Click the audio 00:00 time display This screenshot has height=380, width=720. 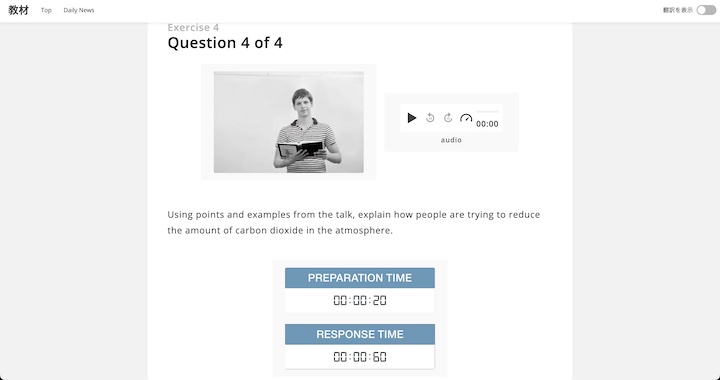(487, 124)
